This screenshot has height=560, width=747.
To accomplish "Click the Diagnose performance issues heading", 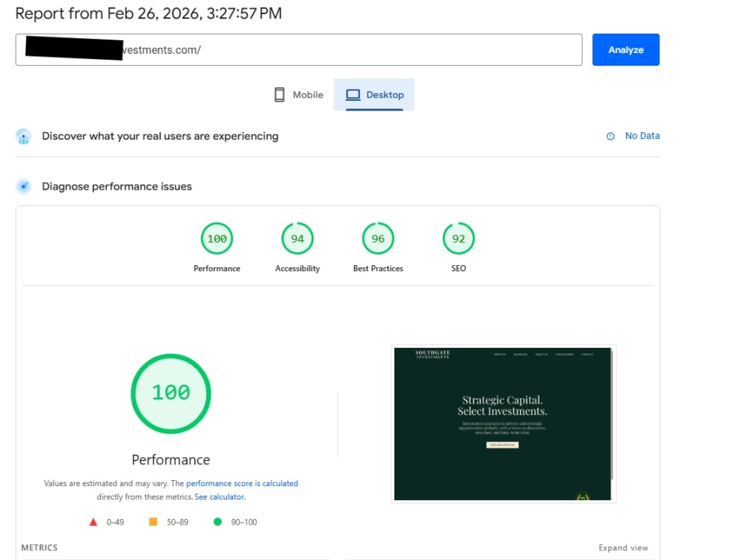I will pos(117,186).
